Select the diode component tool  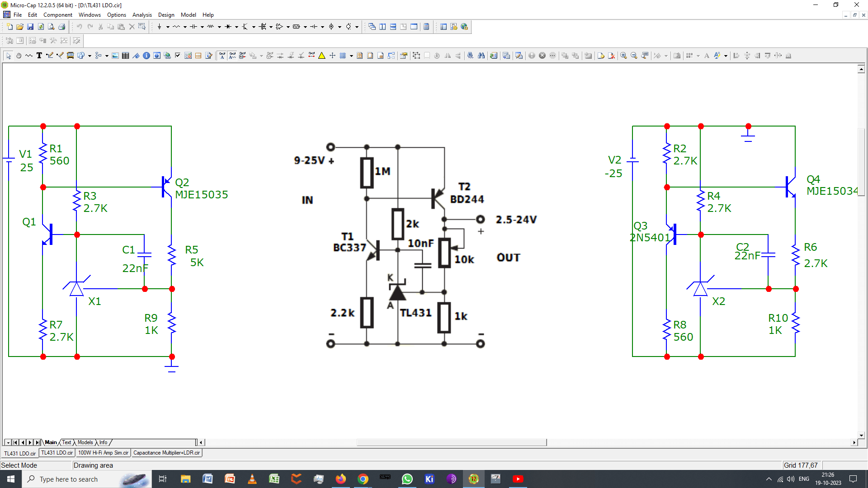[228, 27]
